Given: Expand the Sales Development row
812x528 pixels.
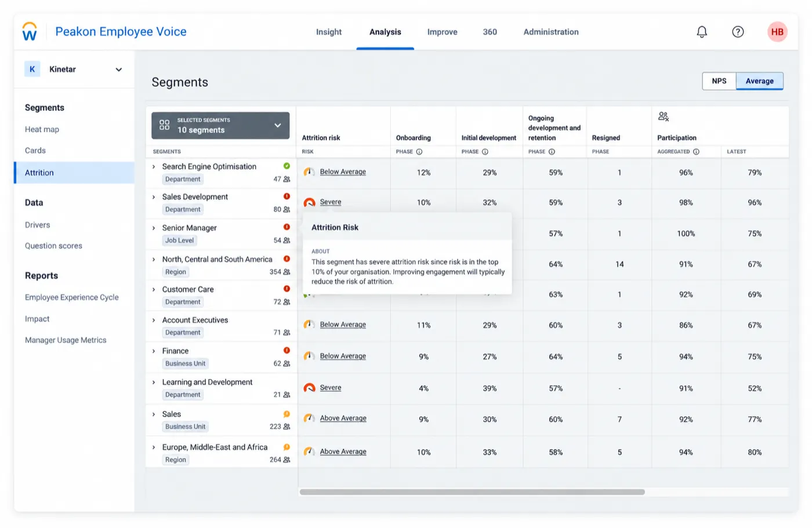Looking at the screenshot, I should 154,197.
